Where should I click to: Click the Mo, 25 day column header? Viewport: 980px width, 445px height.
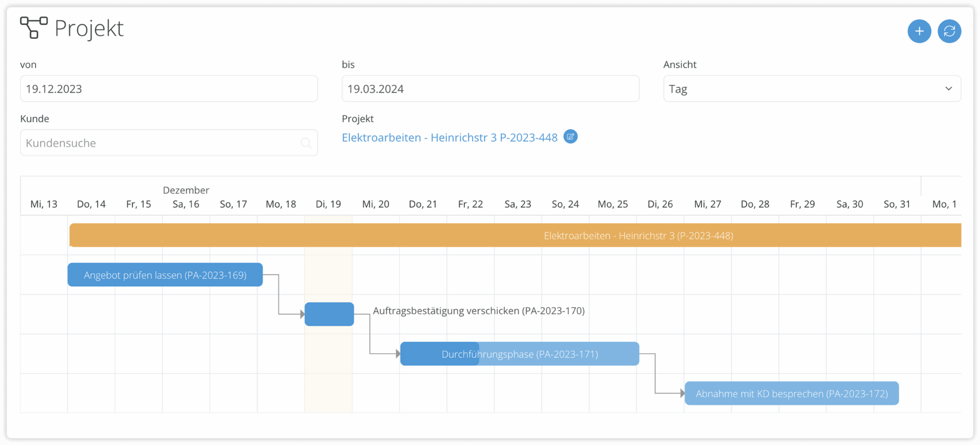(612, 204)
